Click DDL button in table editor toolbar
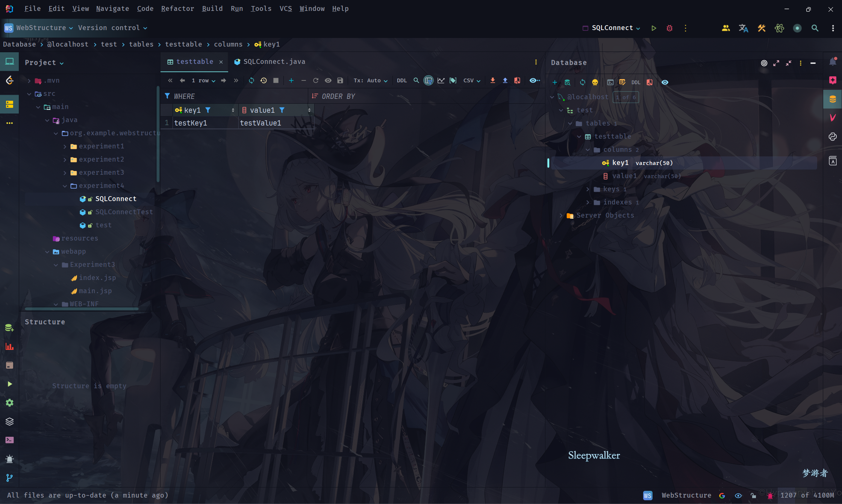 pos(402,80)
